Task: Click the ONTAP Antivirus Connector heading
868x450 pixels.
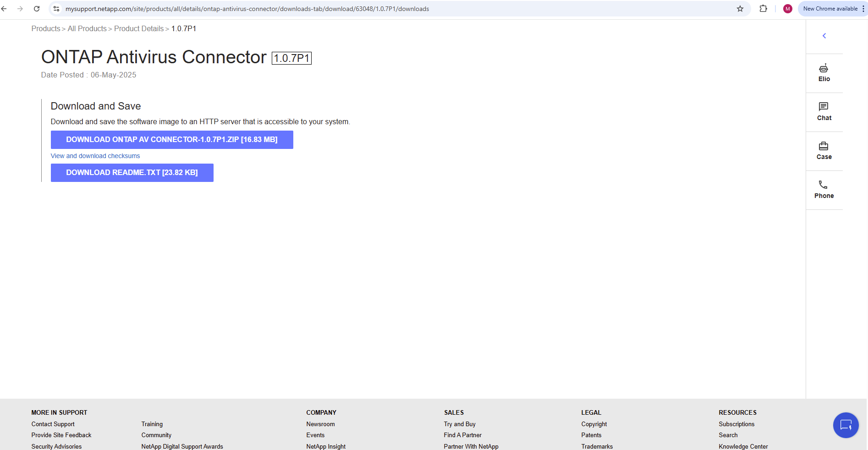Action: tap(154, 57)
